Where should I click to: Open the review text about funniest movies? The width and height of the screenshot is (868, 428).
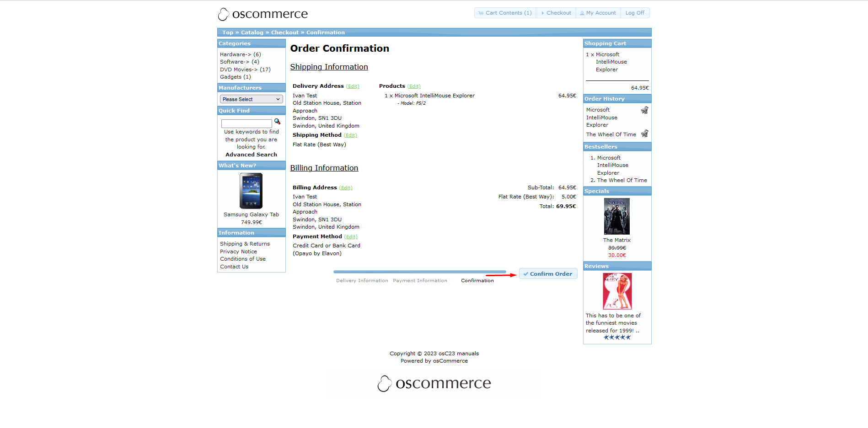point(613,323)
